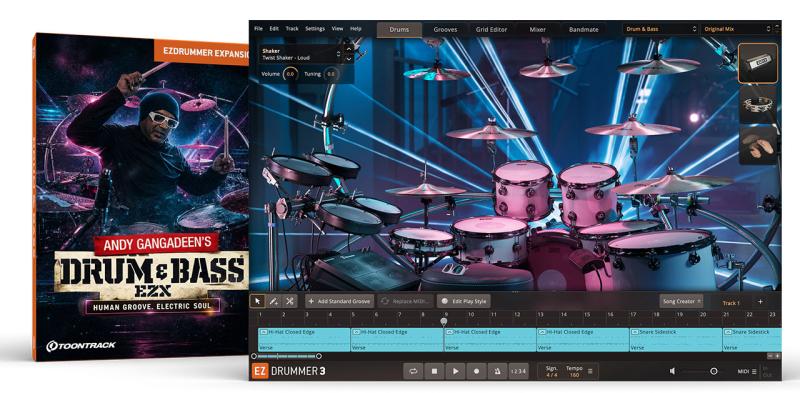Toggle the metronome
800x393 pixels.
tap(497, 371)
